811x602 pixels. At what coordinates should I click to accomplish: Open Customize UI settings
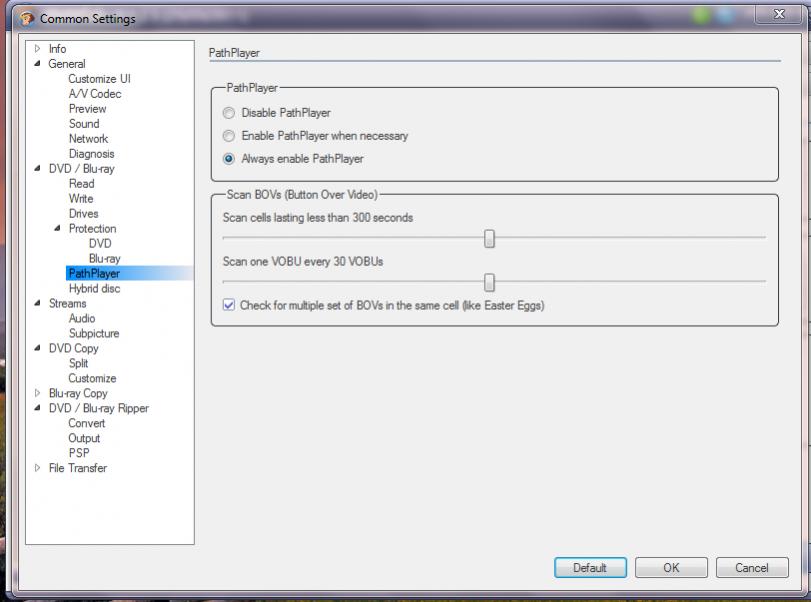[x=99, y=79]
